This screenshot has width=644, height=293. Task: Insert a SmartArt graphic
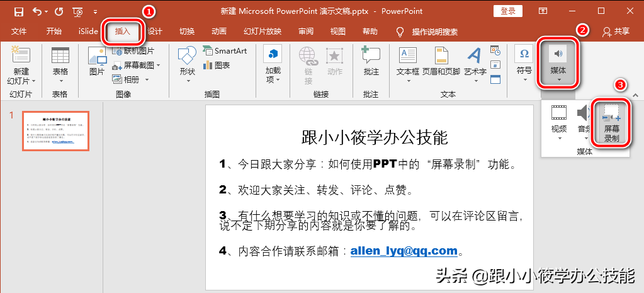225,51
